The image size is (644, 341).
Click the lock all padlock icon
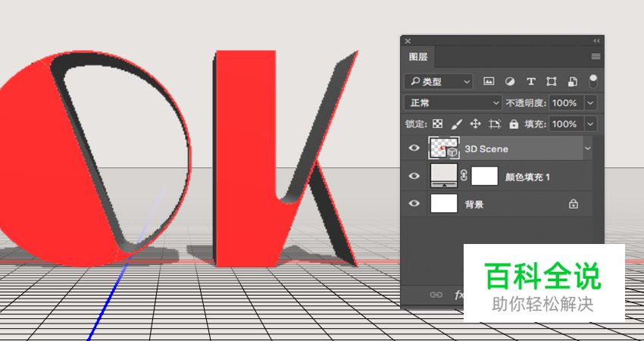(x=514, y=124)
